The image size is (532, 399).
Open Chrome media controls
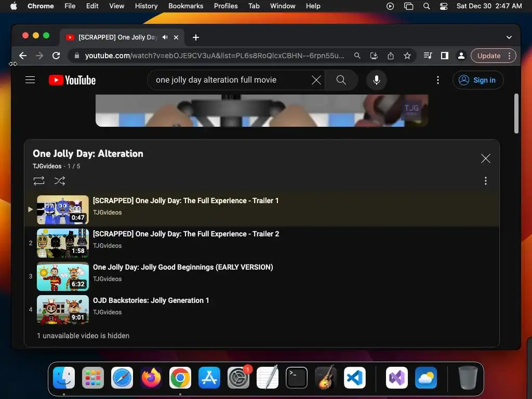point(428,56)
